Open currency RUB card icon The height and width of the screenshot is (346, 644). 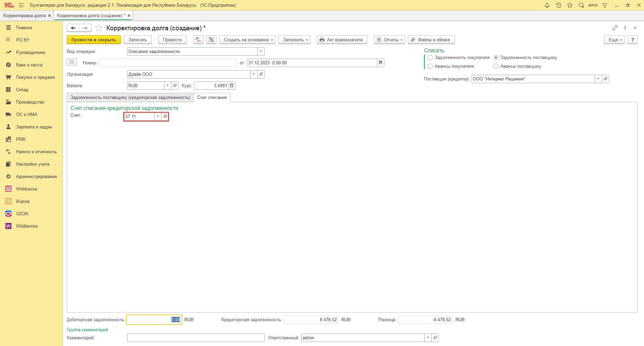[x=175, y=85]
